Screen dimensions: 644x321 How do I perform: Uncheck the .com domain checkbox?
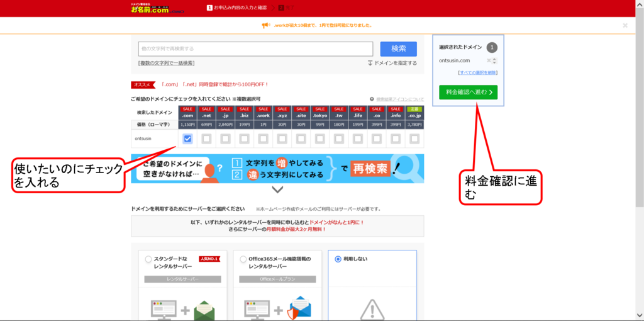pos(187,139)
